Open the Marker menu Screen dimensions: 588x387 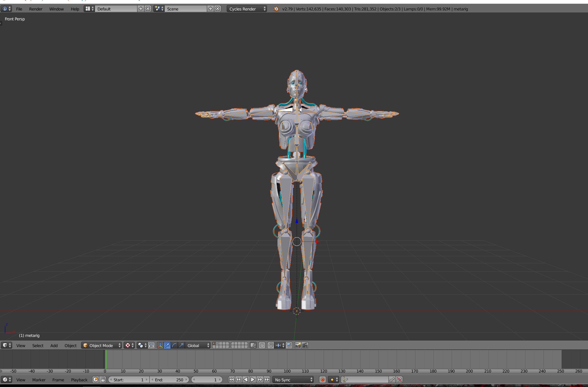click(x=39, y=380)
